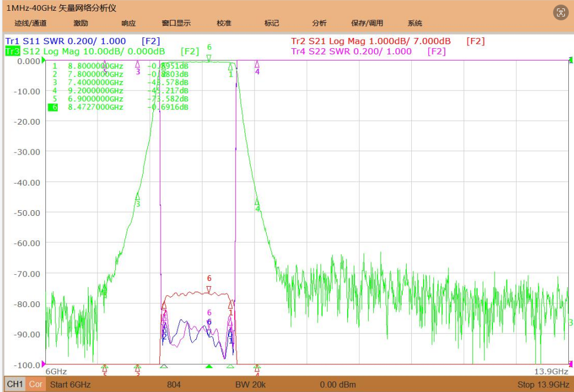Open the 迹线/通道 menu

[31, 23]
